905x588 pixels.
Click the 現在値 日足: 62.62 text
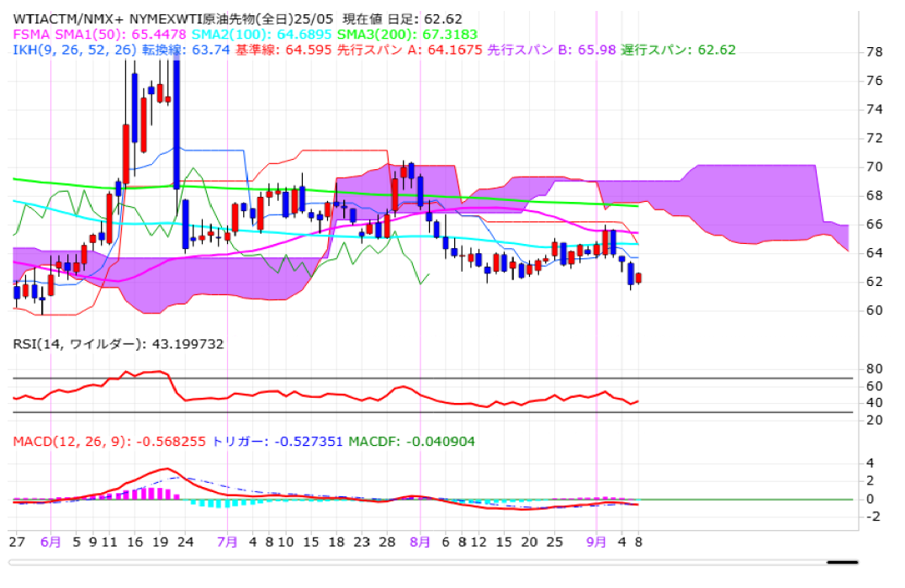click(402, 19)
